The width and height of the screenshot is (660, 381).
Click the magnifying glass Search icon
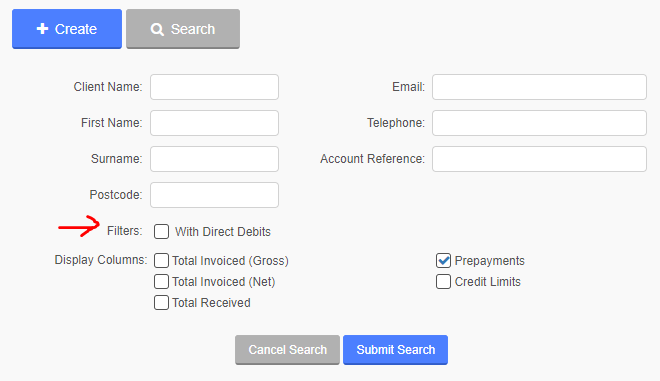click(x=157, y=29)
